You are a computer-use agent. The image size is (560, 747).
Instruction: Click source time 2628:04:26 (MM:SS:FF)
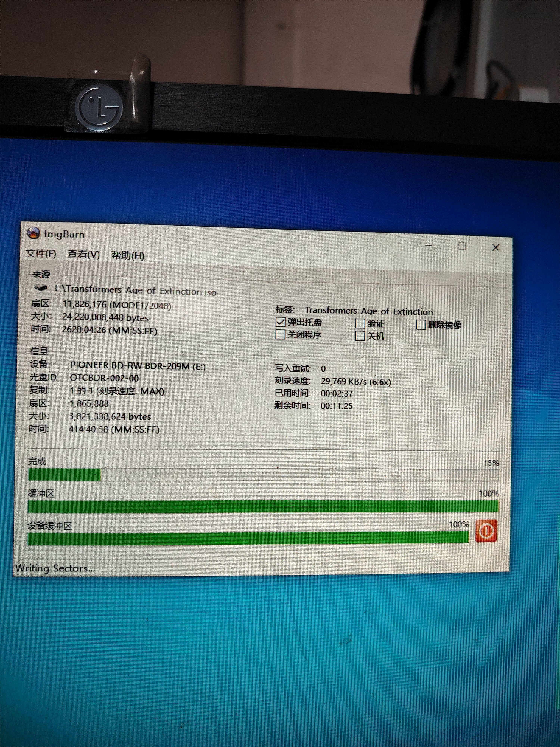tap(109, 330)
